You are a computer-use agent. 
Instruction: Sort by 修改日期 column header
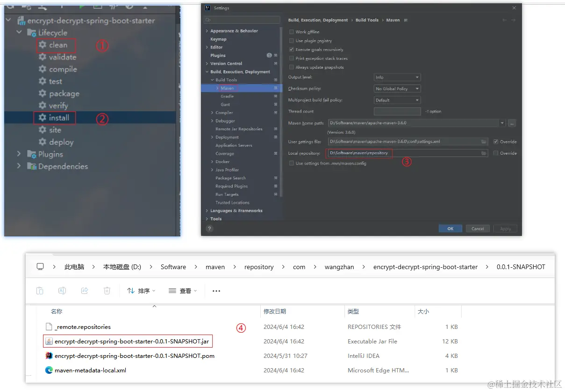[x=275, y=311]
